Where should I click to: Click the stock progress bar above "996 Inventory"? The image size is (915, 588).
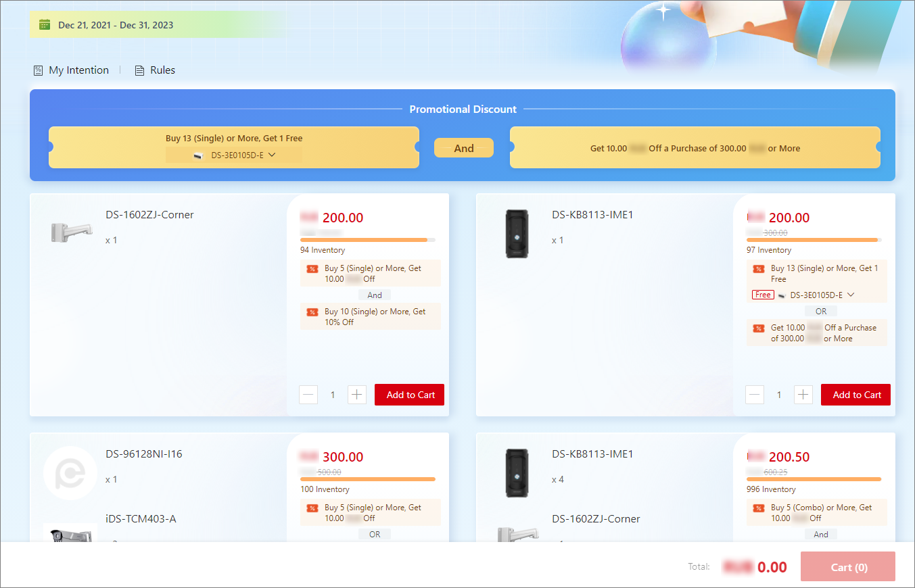coord(814,479)
